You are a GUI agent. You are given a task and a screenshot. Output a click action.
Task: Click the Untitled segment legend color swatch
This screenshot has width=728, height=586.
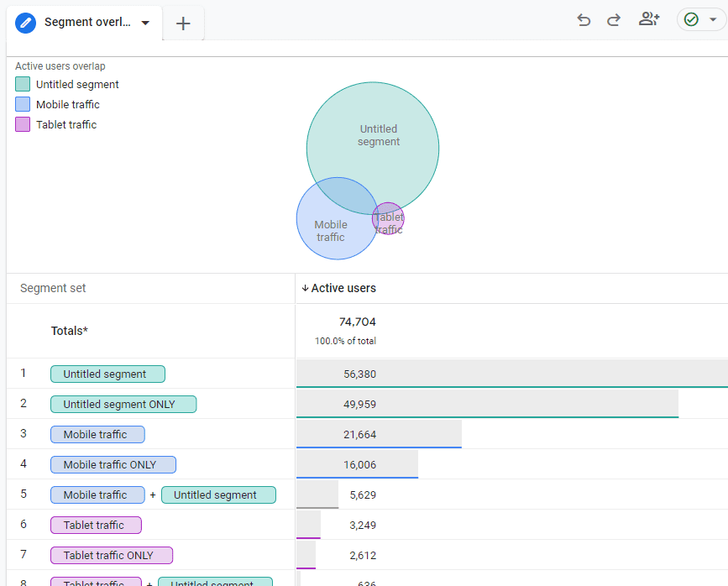pos(23,84)
